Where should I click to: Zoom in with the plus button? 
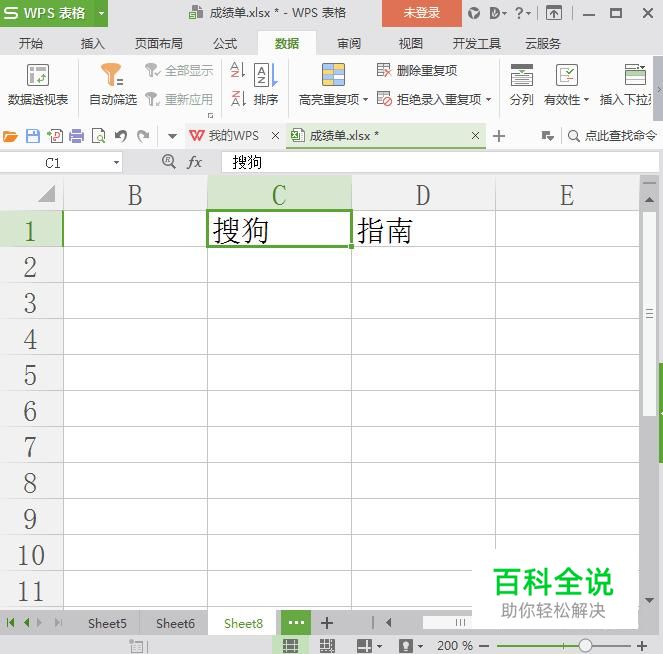(642, 646)
